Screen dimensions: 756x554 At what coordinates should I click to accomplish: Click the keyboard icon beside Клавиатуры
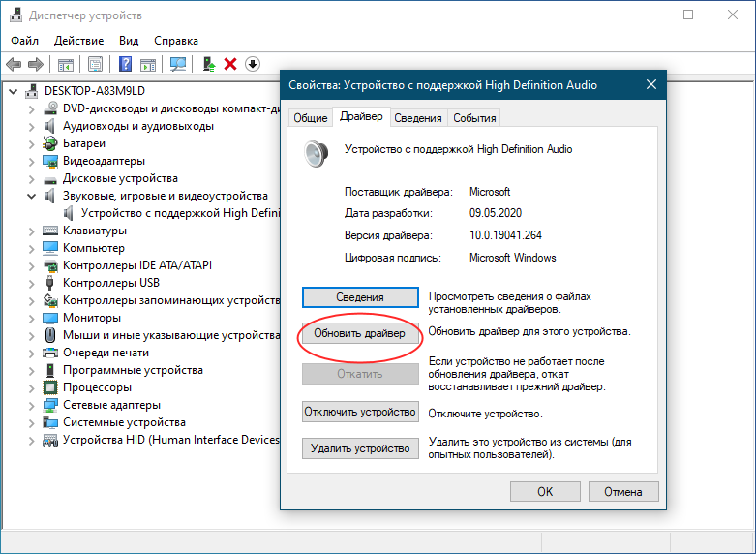(50, 231)
